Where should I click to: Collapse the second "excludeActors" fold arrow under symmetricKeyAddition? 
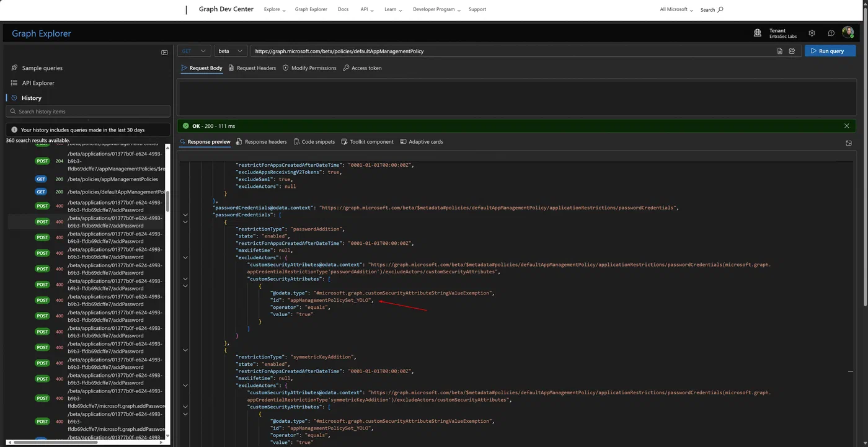tap(185, 386)
